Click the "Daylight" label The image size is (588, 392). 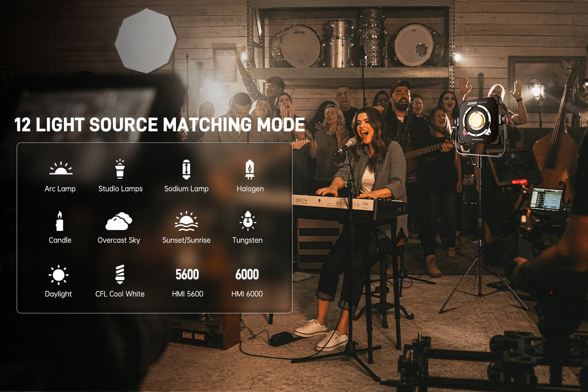[x=58, y=294]
